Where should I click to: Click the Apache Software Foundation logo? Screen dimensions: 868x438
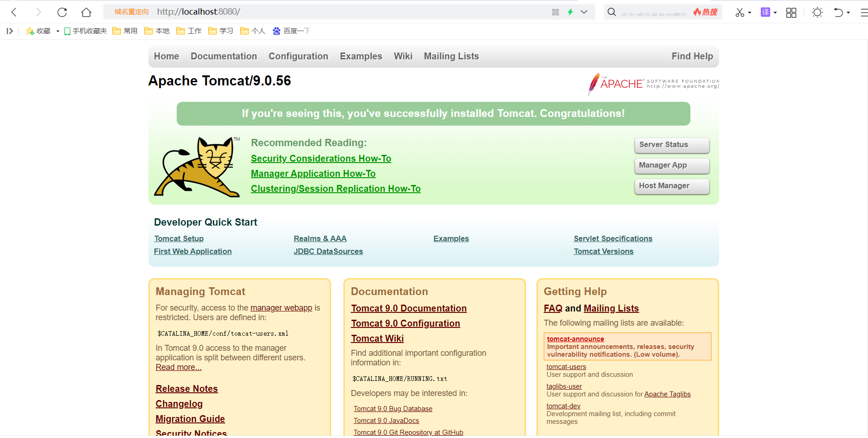click(x=653, y=84)
